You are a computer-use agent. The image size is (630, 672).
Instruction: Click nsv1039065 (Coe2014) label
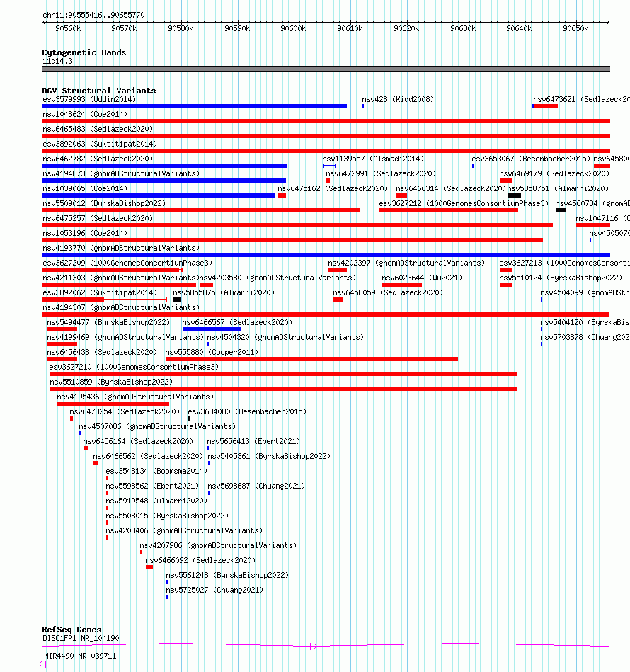(85, 188)
